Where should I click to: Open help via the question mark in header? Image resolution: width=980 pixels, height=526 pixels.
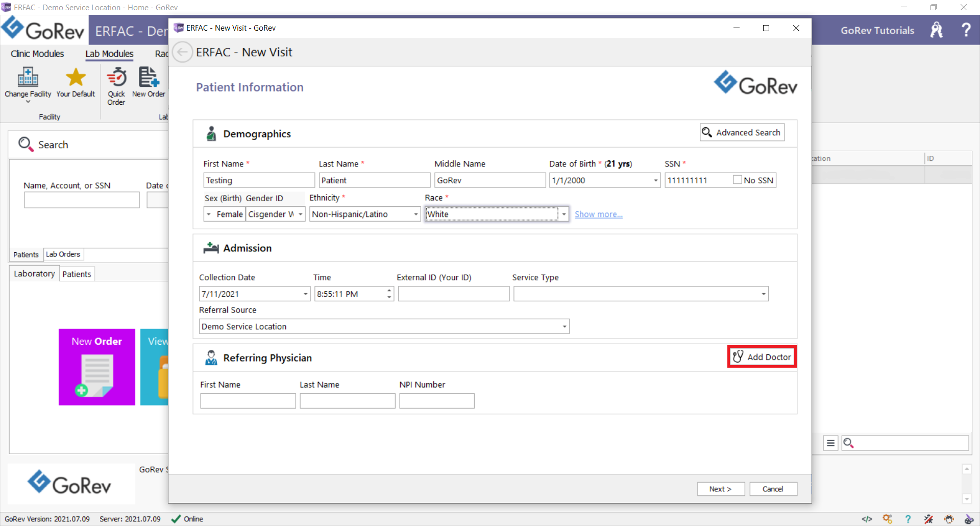point(966,30)
